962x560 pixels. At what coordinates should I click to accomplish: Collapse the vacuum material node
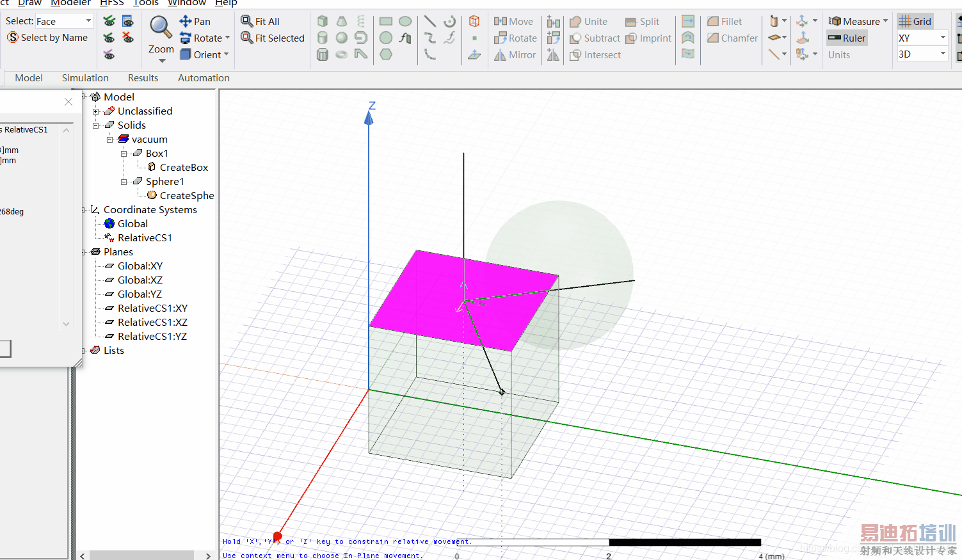click(109, 140)
